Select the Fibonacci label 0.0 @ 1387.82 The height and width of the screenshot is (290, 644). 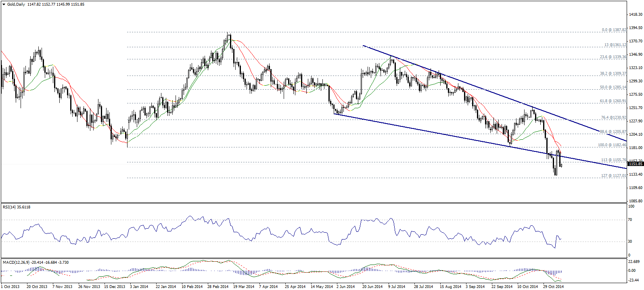click(x=614, y=30)
